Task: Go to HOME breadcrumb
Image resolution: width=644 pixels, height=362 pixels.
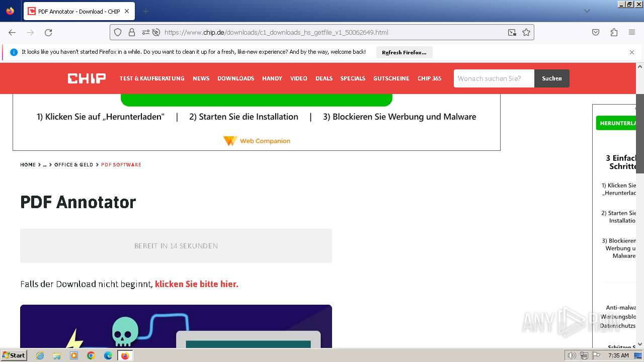Action: pos(28,164)
